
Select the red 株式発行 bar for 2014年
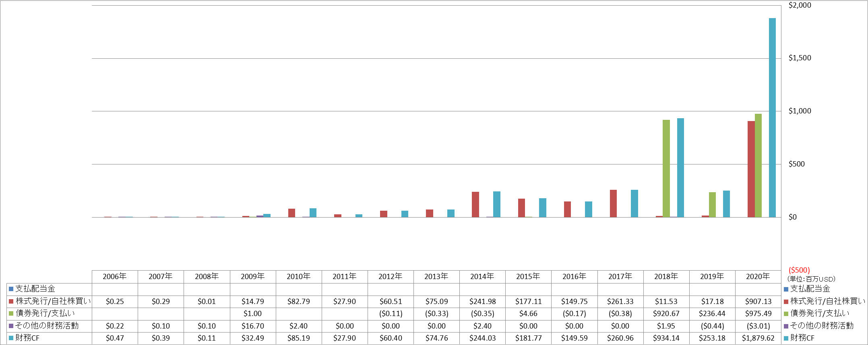tap(475, 205)
